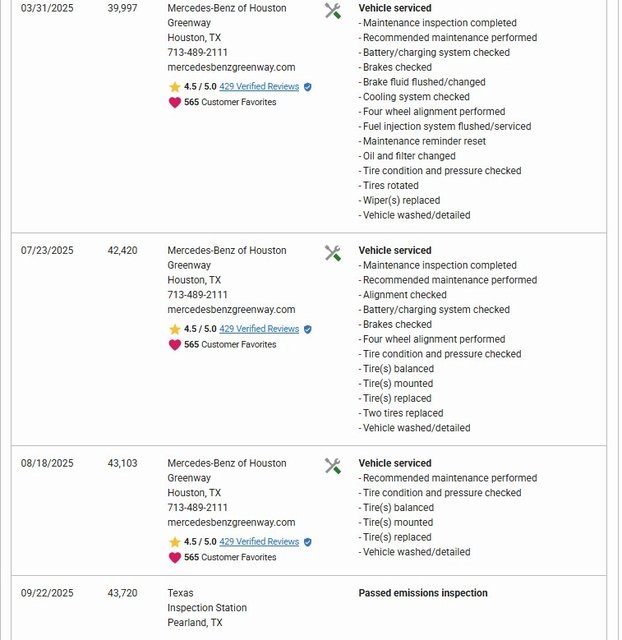The image size is (622, 640).
Task: Click the verified shield badge in the 07/23/2025 entry
Action: [x=308, y=329]
